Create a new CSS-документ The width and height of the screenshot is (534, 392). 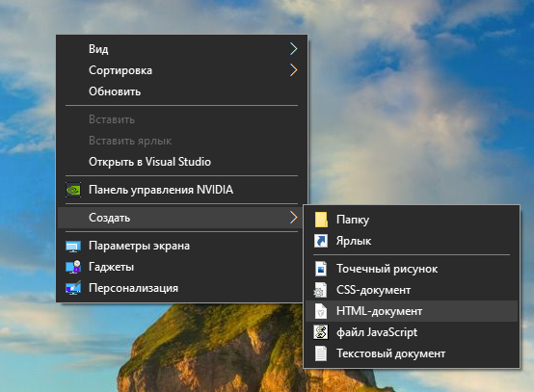pos(412,290)
